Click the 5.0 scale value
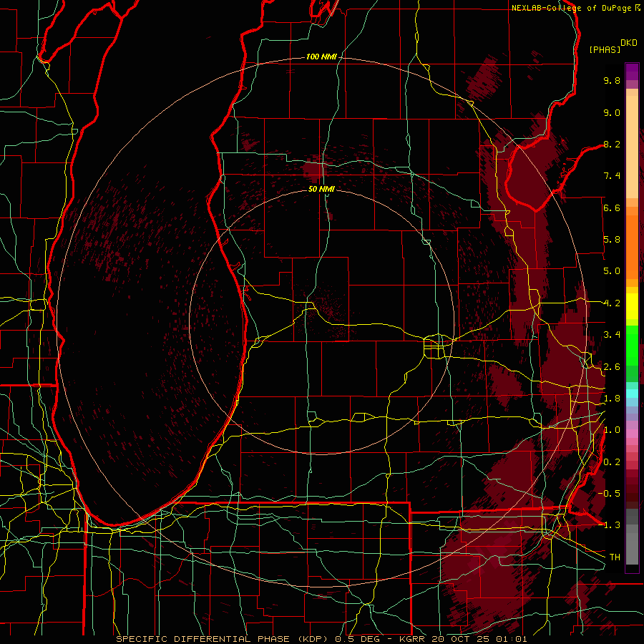644x644 pixels. click(612, 271)
